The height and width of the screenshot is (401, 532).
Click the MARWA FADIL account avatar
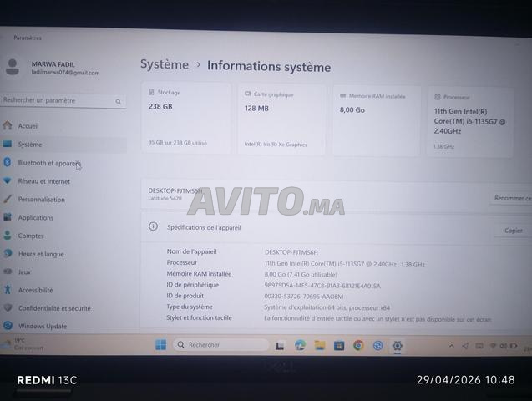point(13,68)
